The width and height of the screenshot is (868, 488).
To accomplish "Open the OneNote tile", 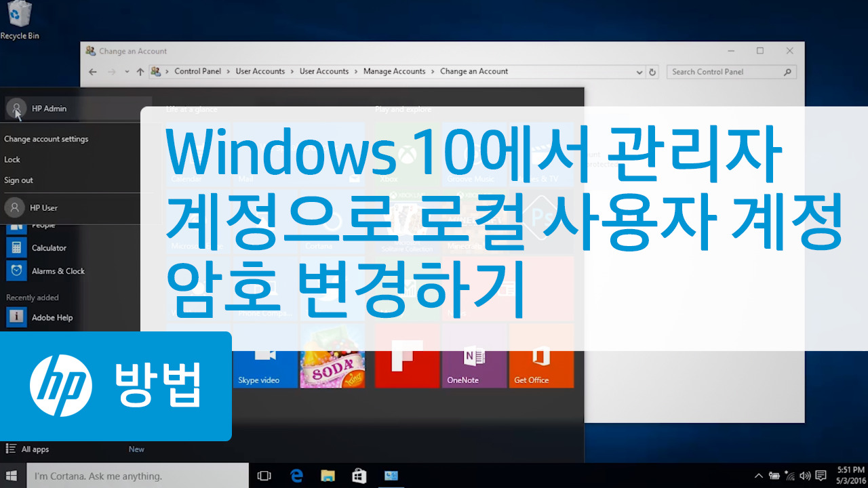I will click(474, 355).
